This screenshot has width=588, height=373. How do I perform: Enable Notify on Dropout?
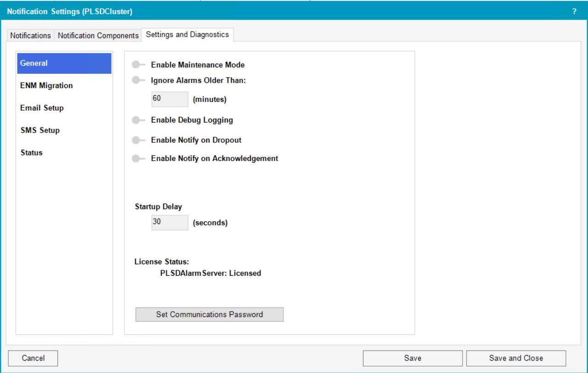(x=137, y=140)
